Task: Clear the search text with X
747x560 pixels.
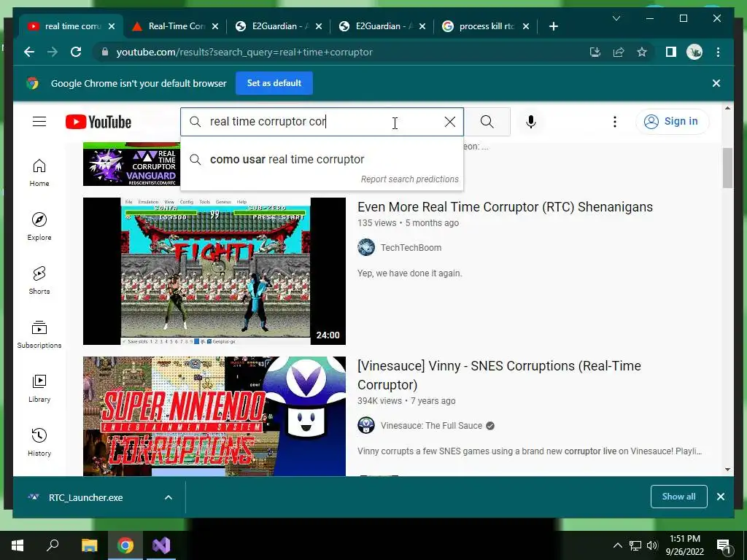Action: click(449, 122)
